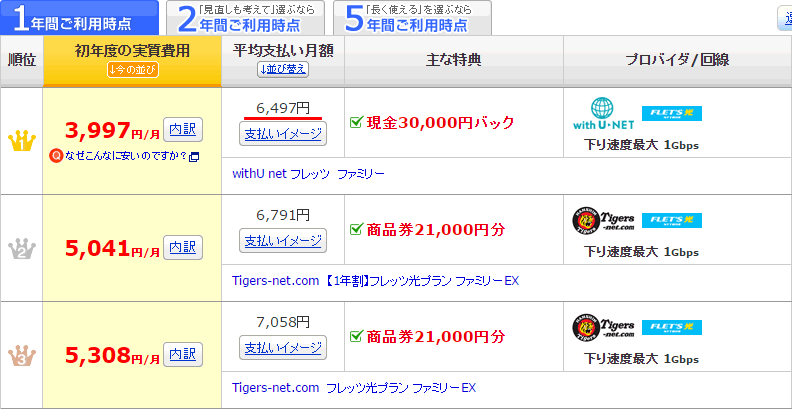
Task: Open 支払いイメージ for 6,791円 plan
Action: tap(283, 241)
